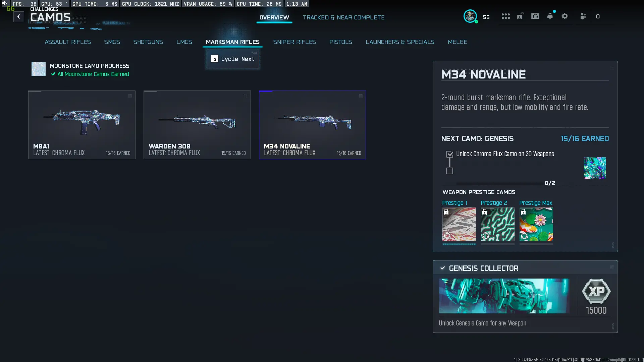The width and height of the screenshot is (644, 362).
Task: Click the unlock tokens padlock icon
Action: (520, 16)
